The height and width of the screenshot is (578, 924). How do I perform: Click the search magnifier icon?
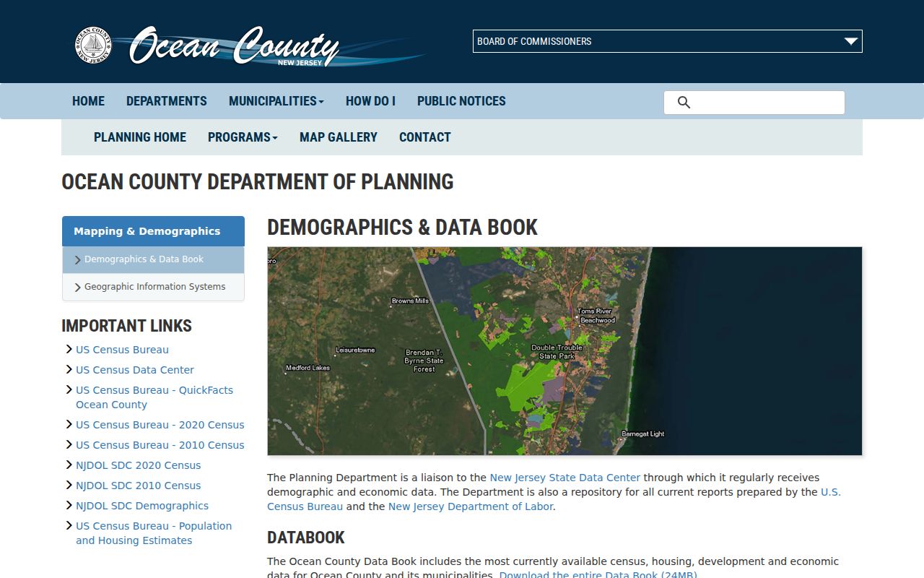pyautogui.click(x=684, y=103)
